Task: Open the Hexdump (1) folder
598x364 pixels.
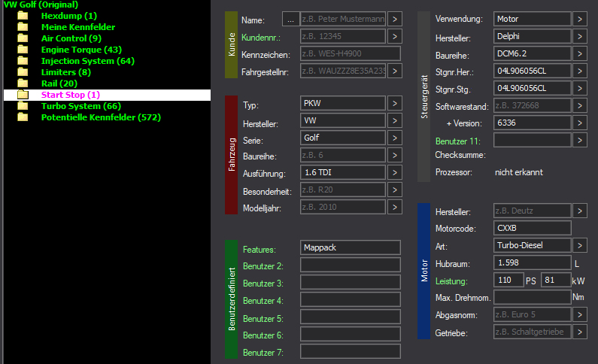Action: coord(69,16)
